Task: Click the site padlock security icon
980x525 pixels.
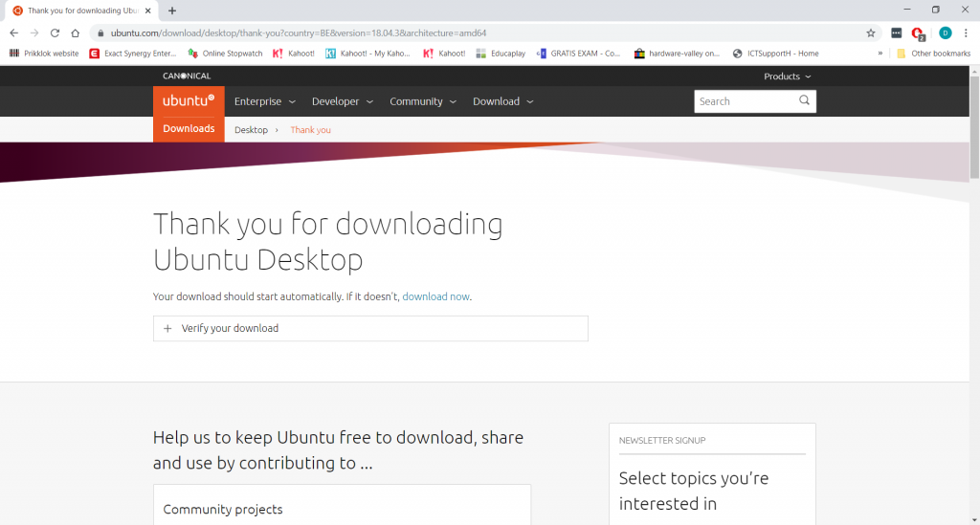Action: 100,33
